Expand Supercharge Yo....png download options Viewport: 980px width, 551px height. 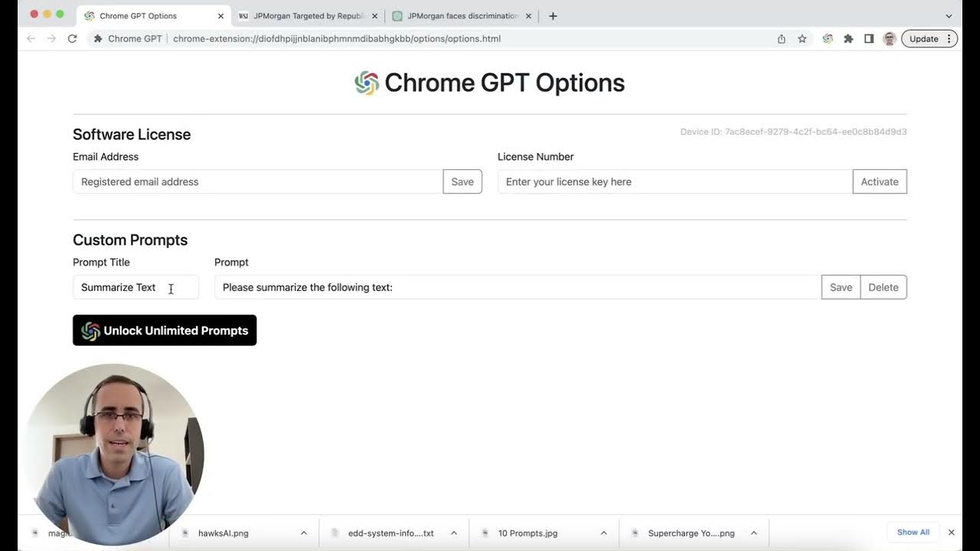coord(754,533)
